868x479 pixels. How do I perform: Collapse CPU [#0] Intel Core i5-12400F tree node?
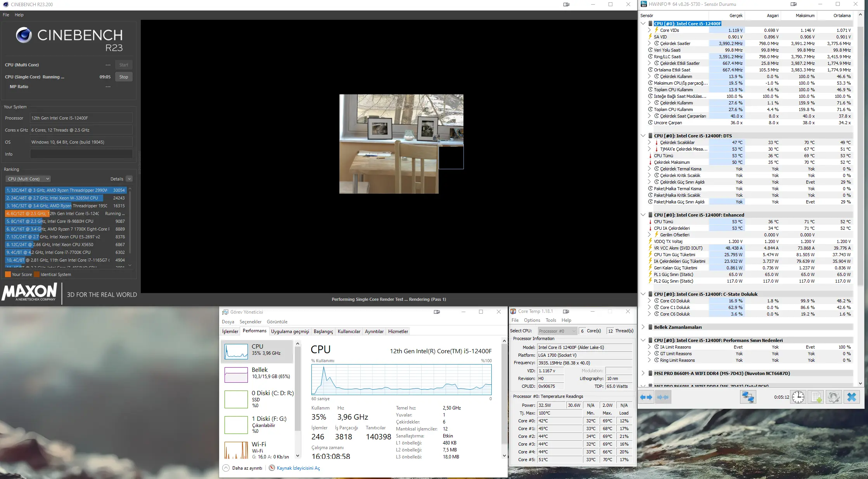(643, 24)
